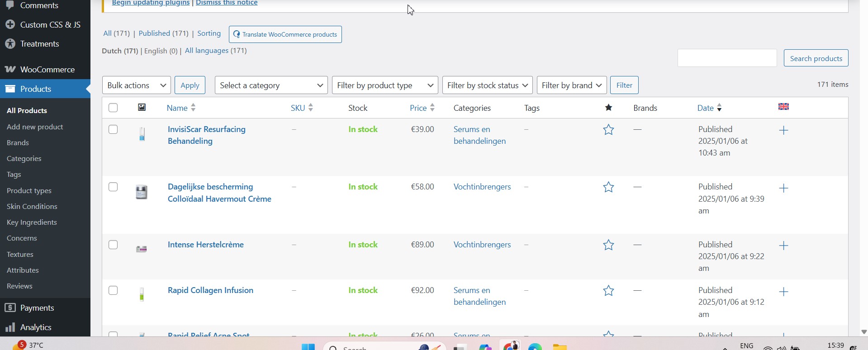This screenshot has width=868, height=350.
Task: Open the Filter by stock status dropdown
Action: [x=488, y=85]
